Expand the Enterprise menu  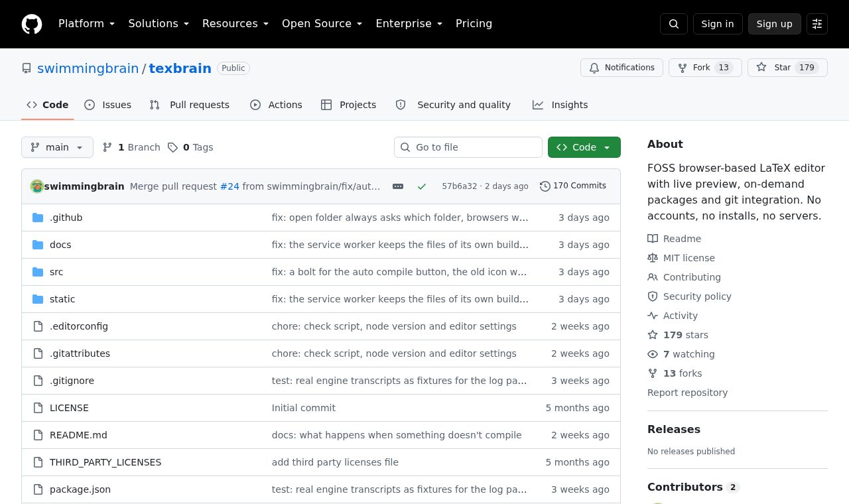(409, 24)
